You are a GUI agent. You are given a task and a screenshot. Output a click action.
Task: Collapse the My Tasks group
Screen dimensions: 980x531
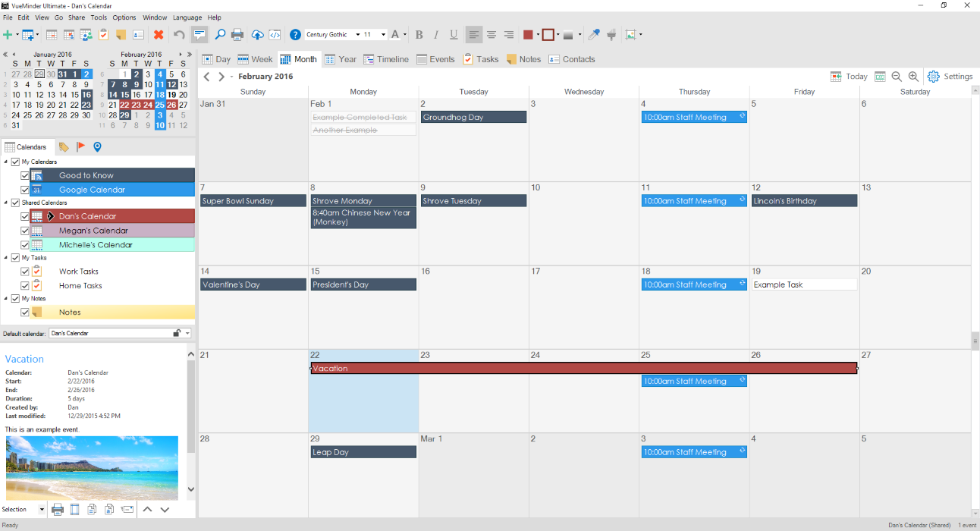click(6, 258)
